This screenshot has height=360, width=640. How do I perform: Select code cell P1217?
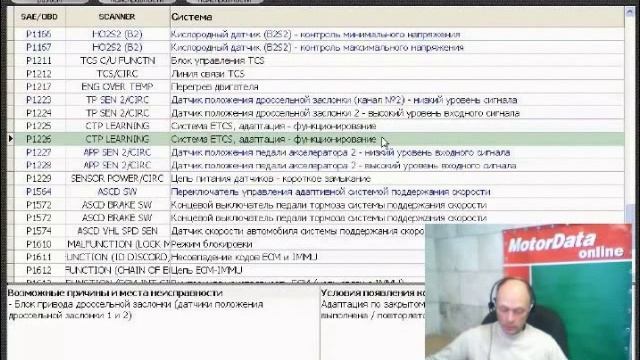(39, 87)
